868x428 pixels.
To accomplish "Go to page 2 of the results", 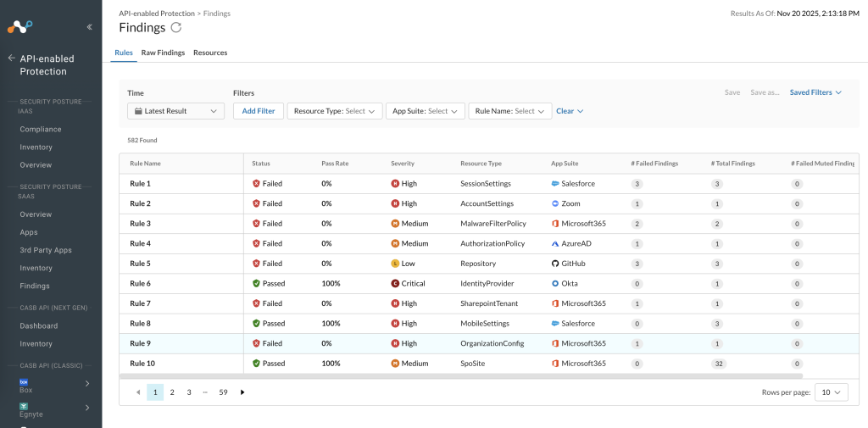I will click(172, 392).
